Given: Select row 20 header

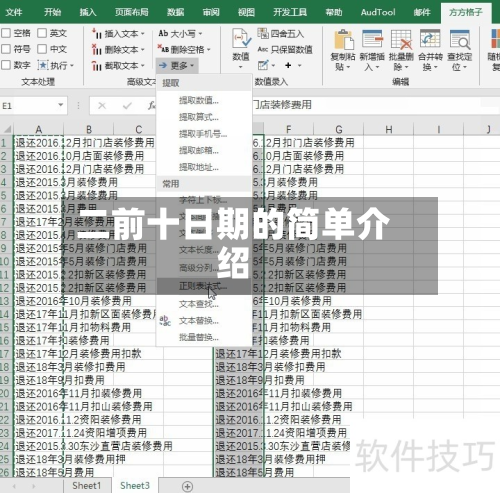Looking at the screenshot, I should 6,393.
